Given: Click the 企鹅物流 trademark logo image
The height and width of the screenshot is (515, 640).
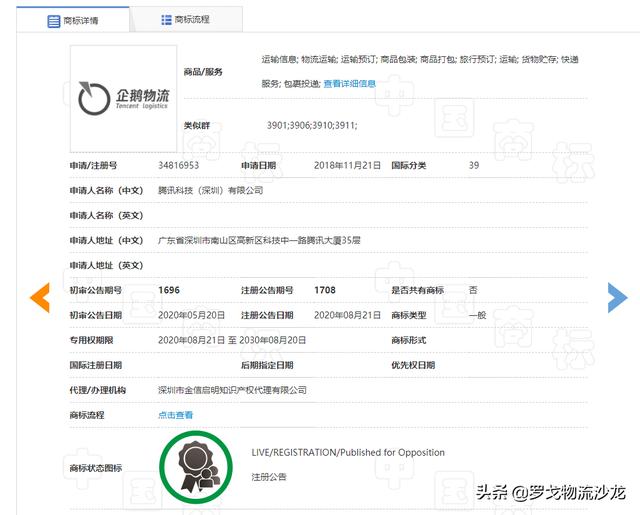Looking at the screenshot, I should coord(123,99).
